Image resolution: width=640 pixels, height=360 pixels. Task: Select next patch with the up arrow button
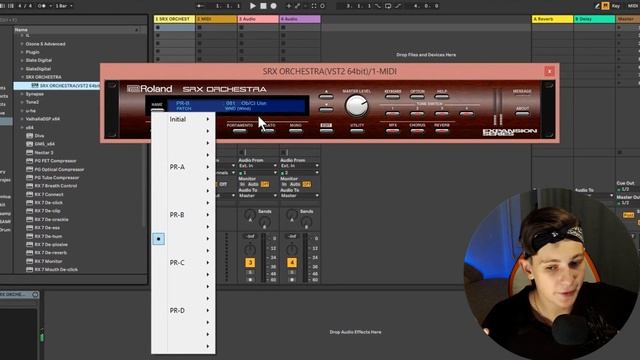pos(326,97)
